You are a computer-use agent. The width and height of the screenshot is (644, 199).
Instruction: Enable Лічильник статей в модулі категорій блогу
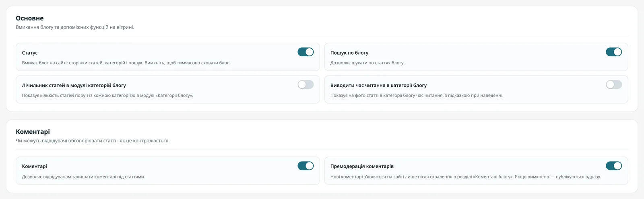[305, 84]
